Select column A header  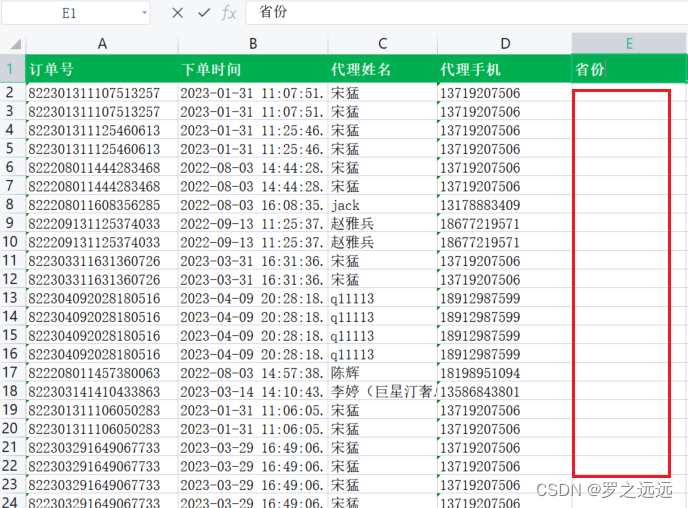(102, 43)
